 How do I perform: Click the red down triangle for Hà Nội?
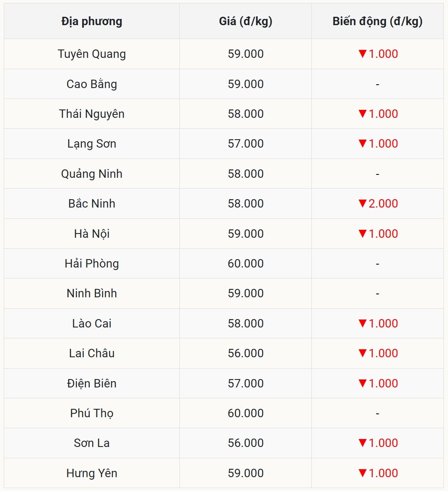coord(363,234)
